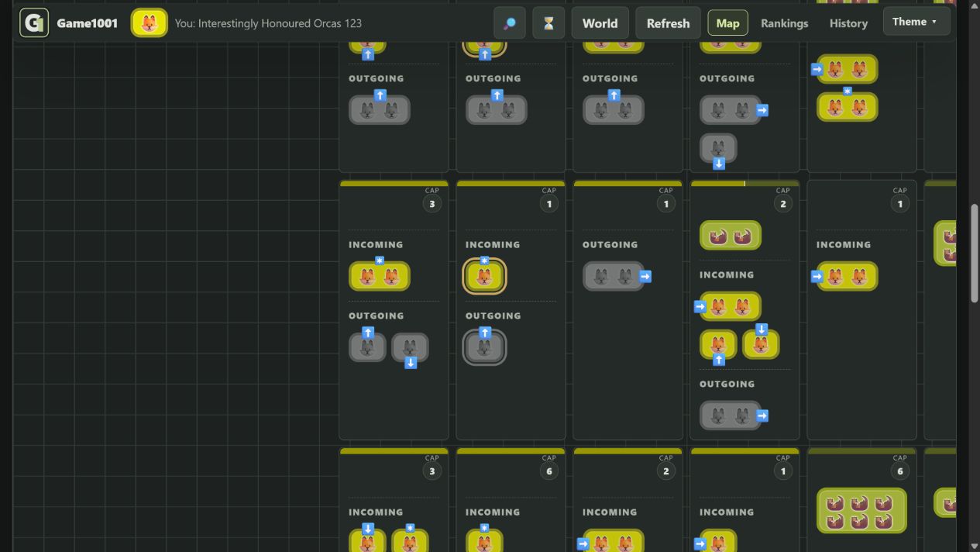Click the magnifier search icon in header

[x=510, y=23]
